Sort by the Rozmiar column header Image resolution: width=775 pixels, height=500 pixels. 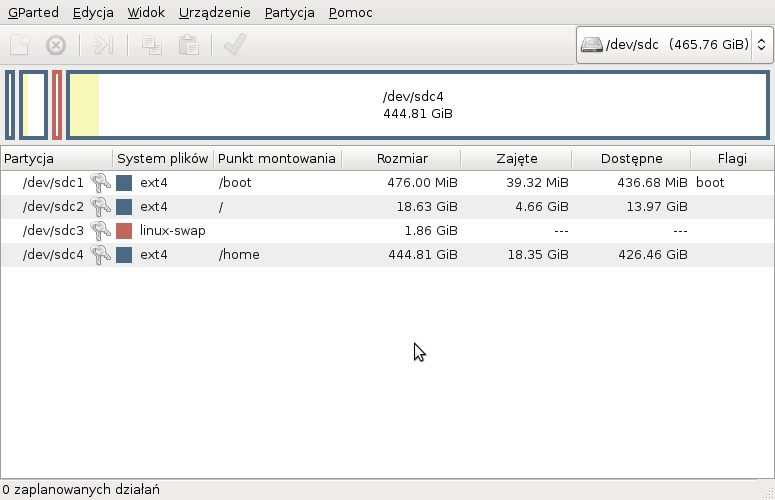pos(402,159)
